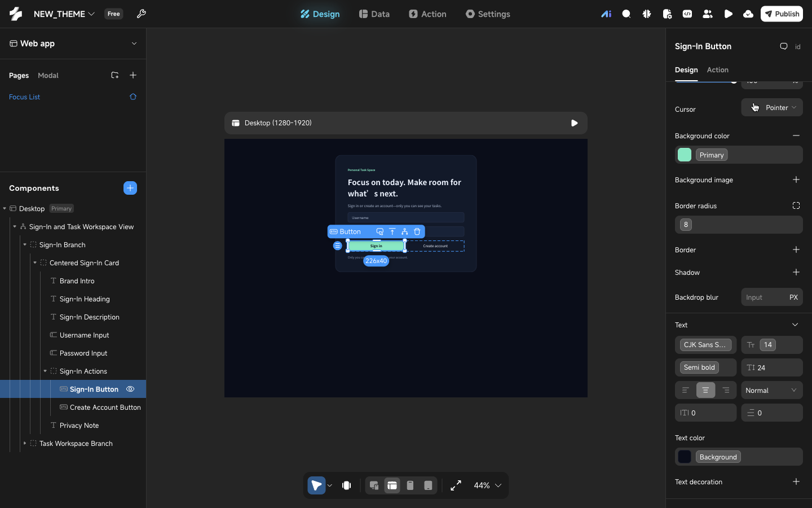Image resolution: width=812 pixels, height=508 pixels.
Task: Click the add folder icon in Pages
Action: 115,75
